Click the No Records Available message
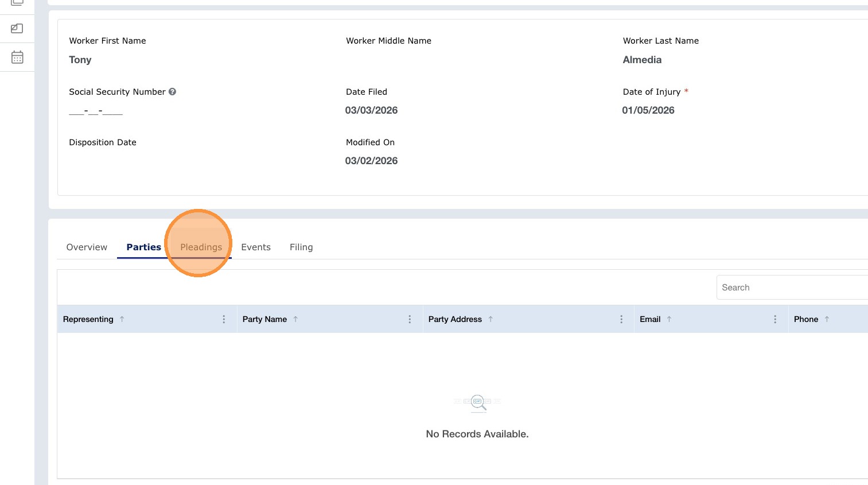868x485 pixels. [477, 434]
